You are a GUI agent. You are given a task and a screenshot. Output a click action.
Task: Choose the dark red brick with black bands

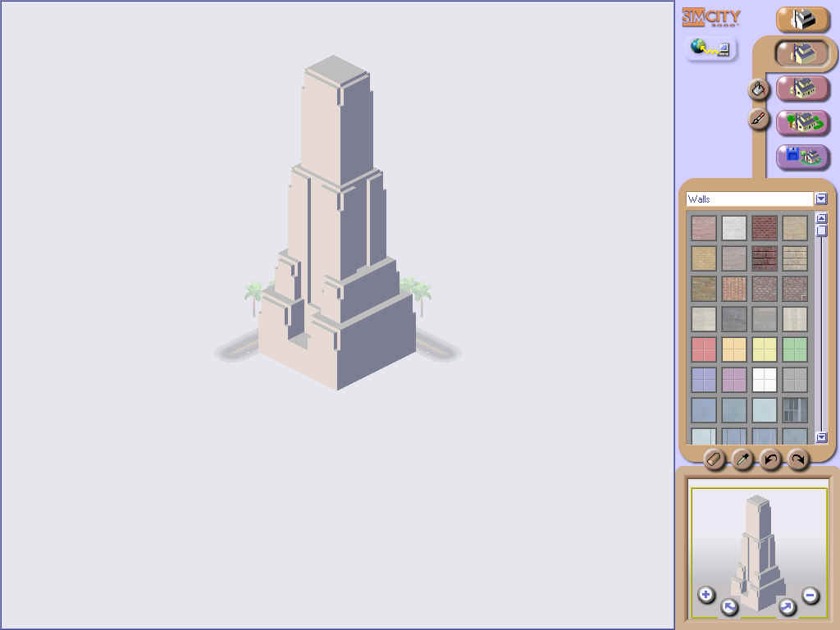pos(765,258)
